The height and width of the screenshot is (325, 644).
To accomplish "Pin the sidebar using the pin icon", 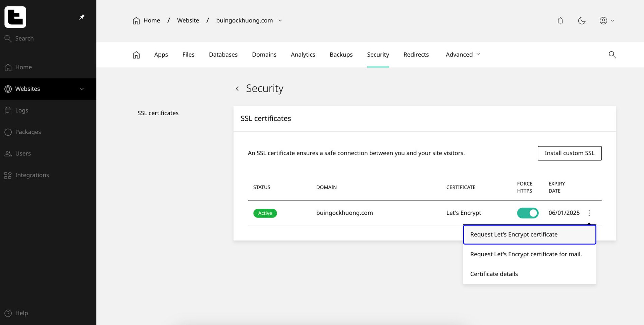I will [82, 17].
